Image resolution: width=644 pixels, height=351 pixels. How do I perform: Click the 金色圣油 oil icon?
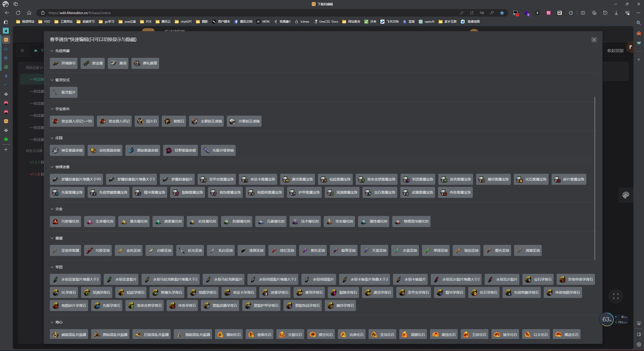pyautogui.click(x=120, y=250)
